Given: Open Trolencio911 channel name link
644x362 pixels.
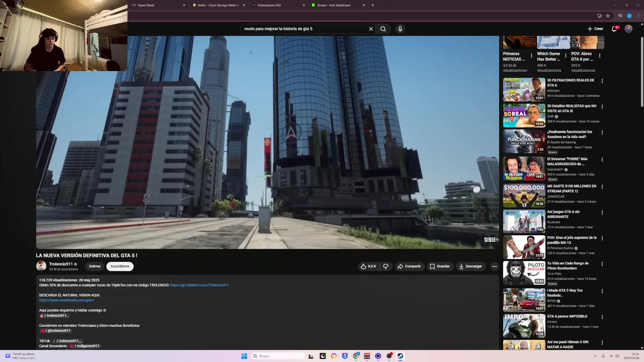Looking at the screenshot, I should tap(61, 264).
